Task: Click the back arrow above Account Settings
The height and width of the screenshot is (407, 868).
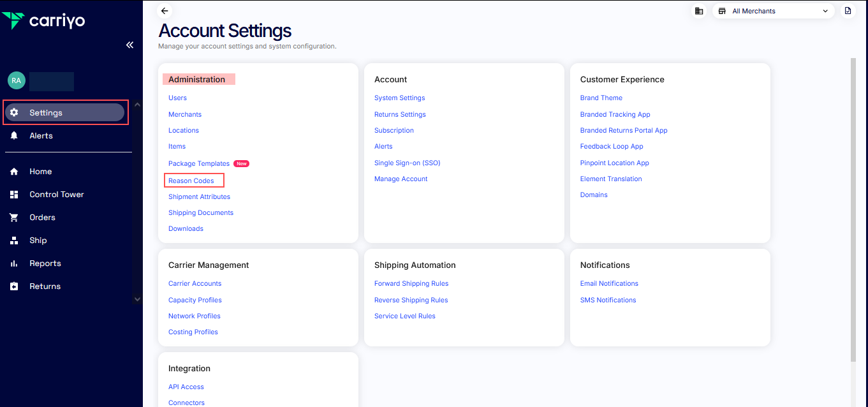Action: tap(165, 11)
